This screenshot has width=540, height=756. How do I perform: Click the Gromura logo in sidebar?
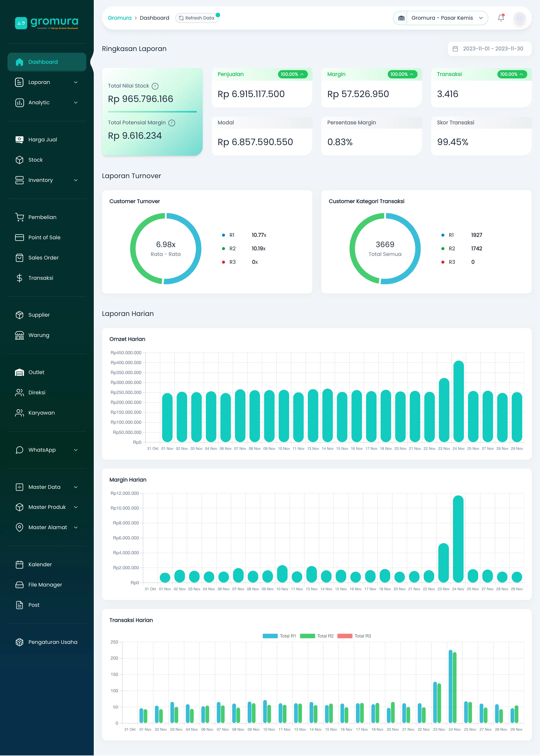[x=46, y=23]
